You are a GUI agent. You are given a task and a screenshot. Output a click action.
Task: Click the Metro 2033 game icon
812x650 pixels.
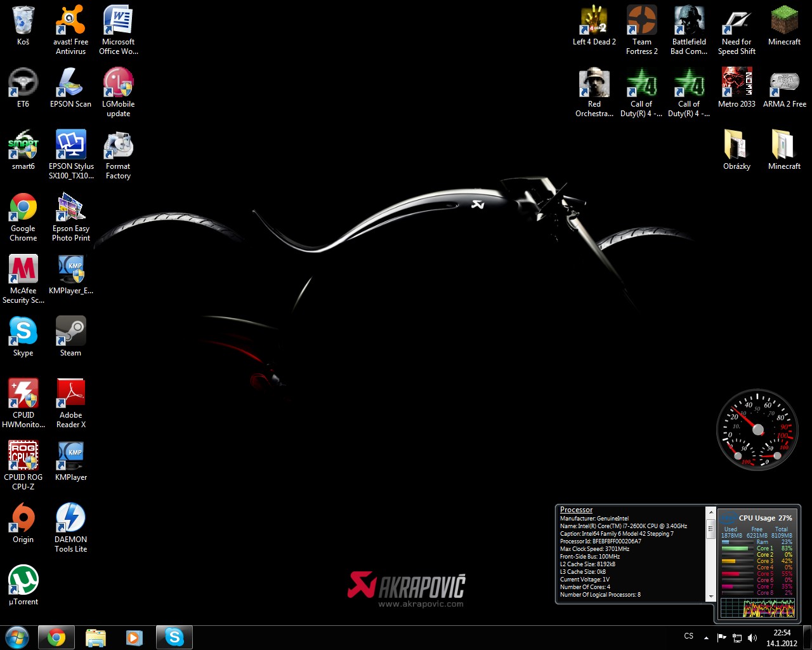[737, 84]
